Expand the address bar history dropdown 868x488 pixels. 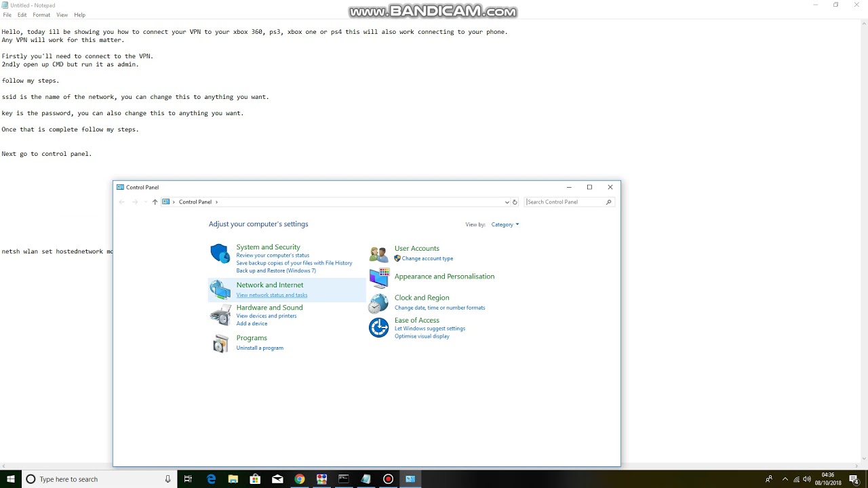point(507,202)
